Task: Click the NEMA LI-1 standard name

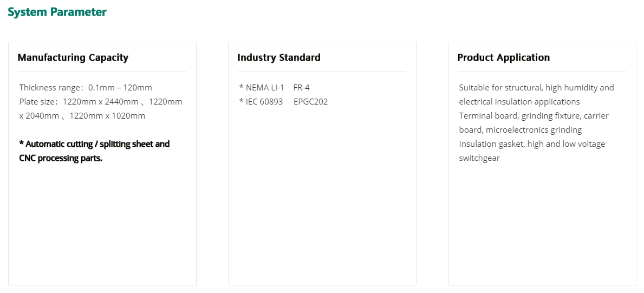Action: coord(265,88)
